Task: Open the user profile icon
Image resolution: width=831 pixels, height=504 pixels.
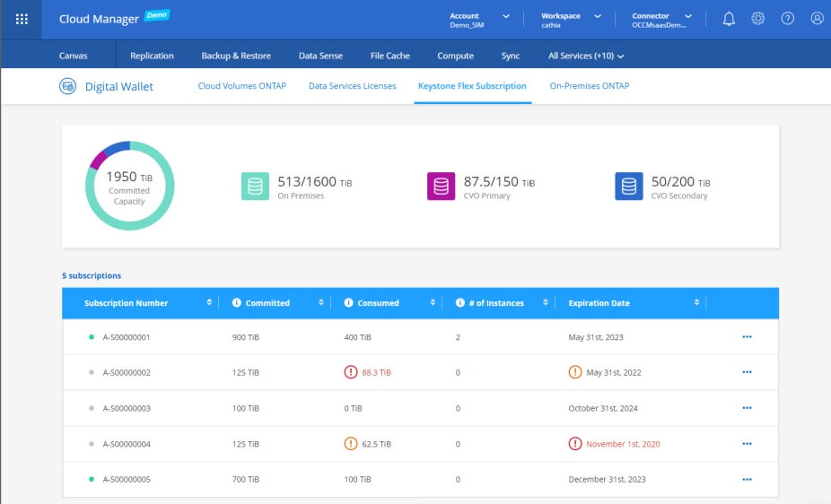Action: point(817,19)
